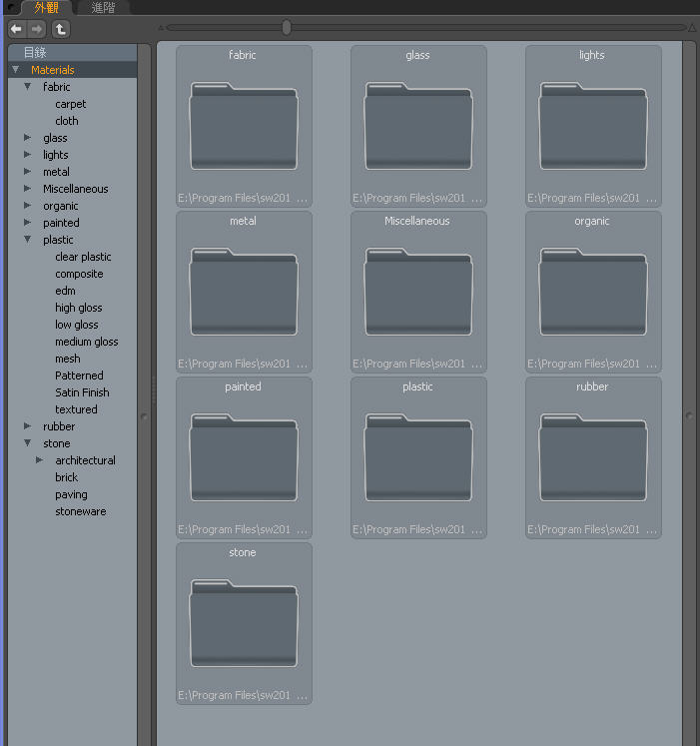Expand the painted tree node
Screen dimensions: 700x746
tap(28, 222)
